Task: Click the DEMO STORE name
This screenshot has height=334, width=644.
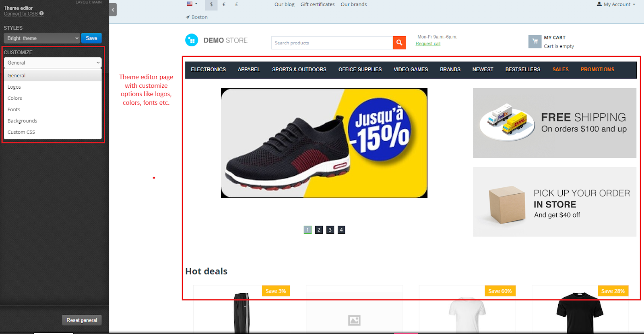Action: click(225, 40)
